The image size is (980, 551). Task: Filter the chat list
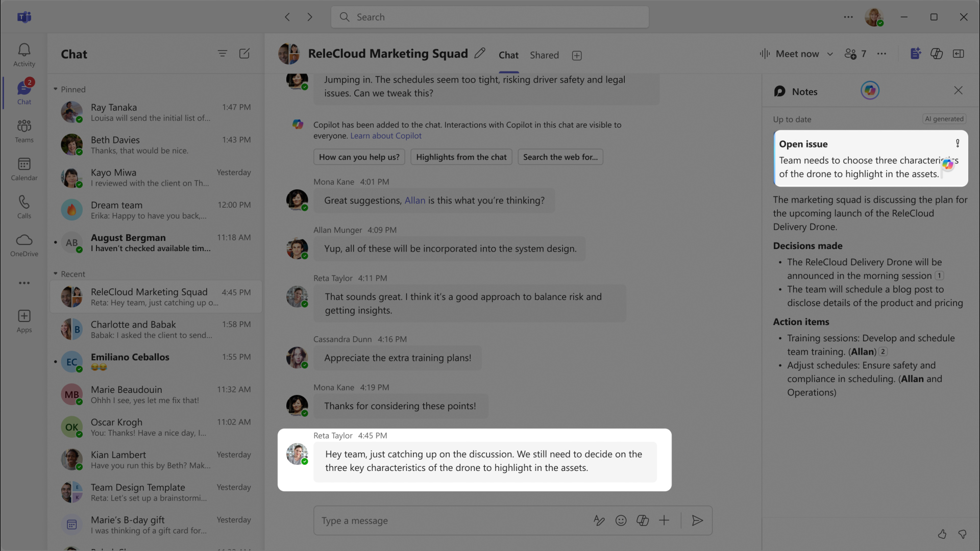(x=222, y=54)
